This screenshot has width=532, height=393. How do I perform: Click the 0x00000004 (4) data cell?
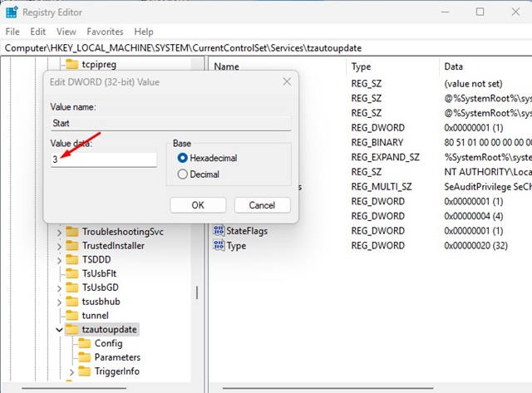(x=473, y=216)
